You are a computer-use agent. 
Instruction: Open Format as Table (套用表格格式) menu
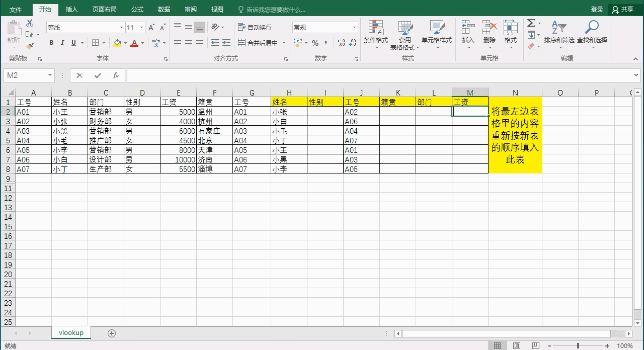pyautogui.click(x=405, y=35)
